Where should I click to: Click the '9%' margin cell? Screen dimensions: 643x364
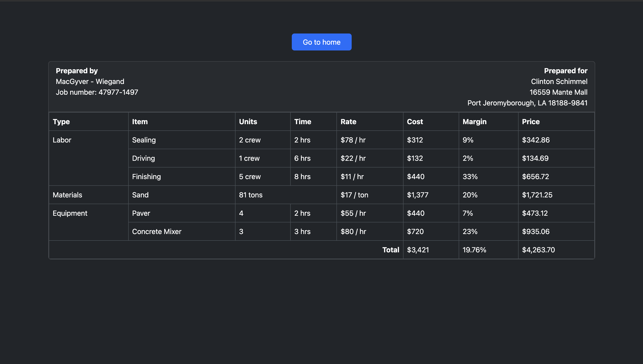[488, 140]
